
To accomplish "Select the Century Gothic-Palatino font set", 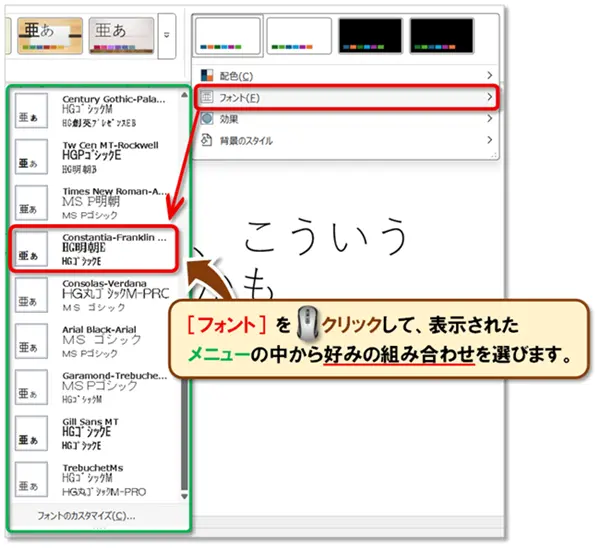I will (96, 111).
